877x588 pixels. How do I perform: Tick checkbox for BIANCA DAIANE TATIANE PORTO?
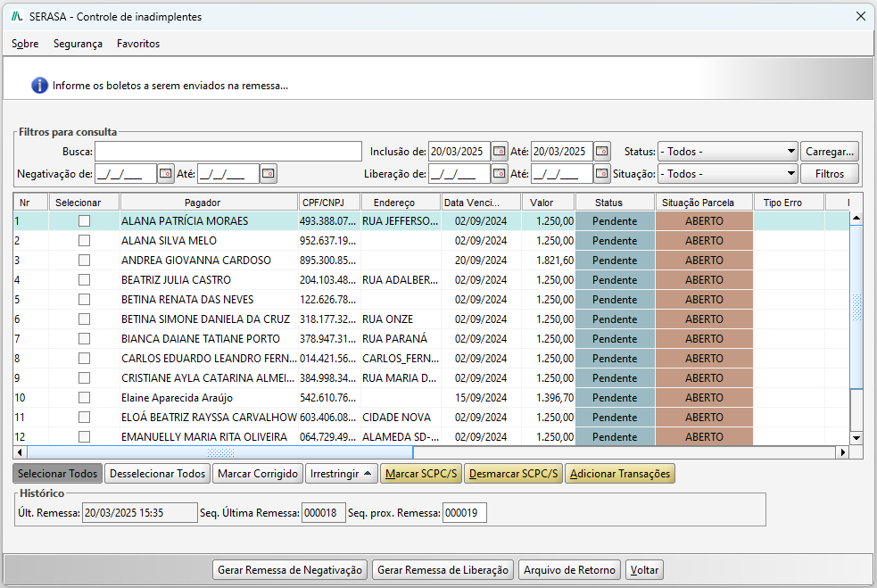pyautogui.click(x=84, y=338)
